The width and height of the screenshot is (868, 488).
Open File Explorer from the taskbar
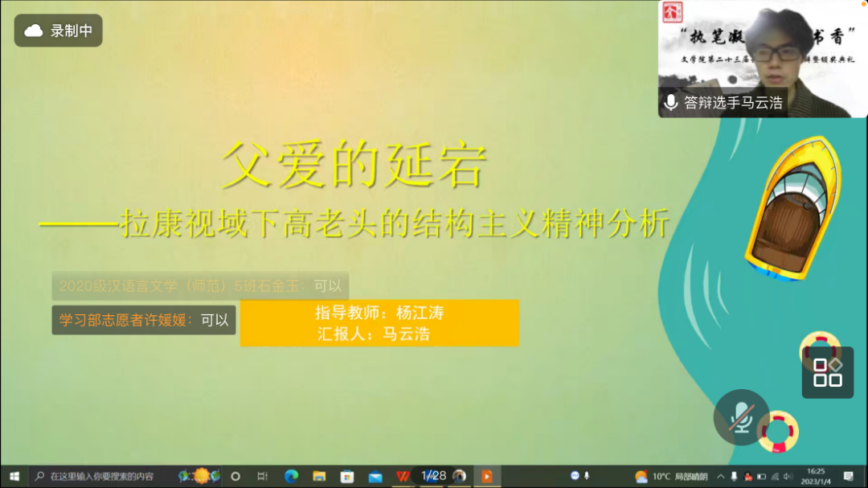coord(319,476)
